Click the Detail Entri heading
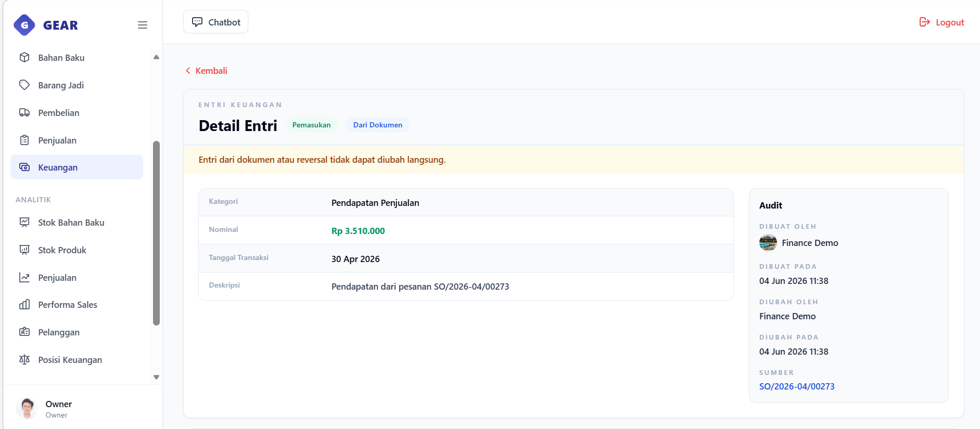 (238, 126)
